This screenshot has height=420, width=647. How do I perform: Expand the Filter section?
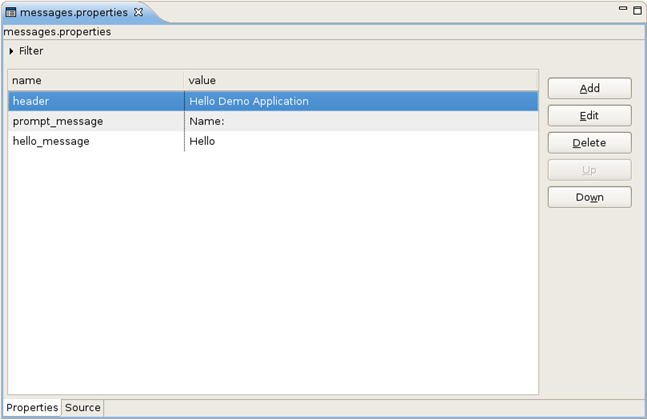point(12,51)
